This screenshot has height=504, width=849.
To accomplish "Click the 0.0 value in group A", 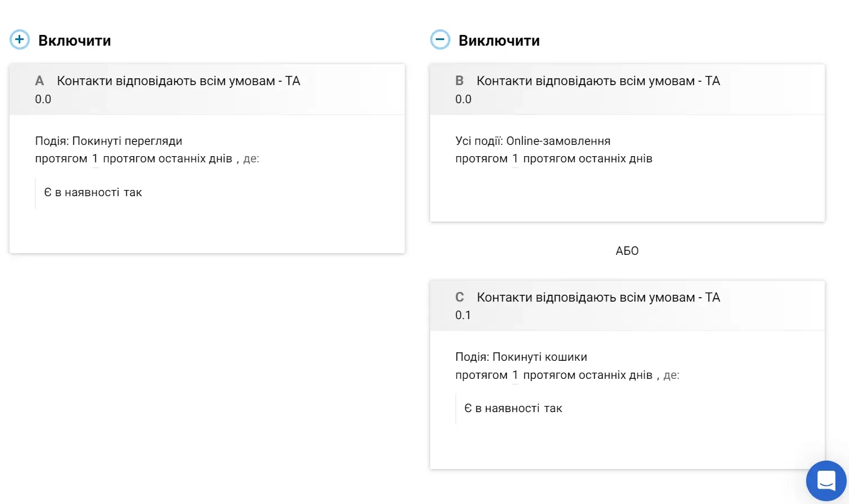I will [x=43, y=99].
